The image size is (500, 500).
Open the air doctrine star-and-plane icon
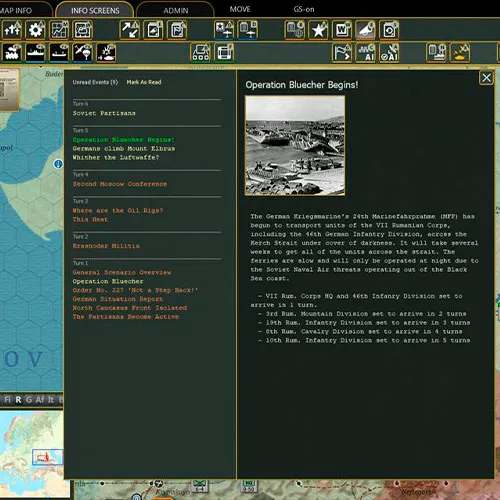224,30
